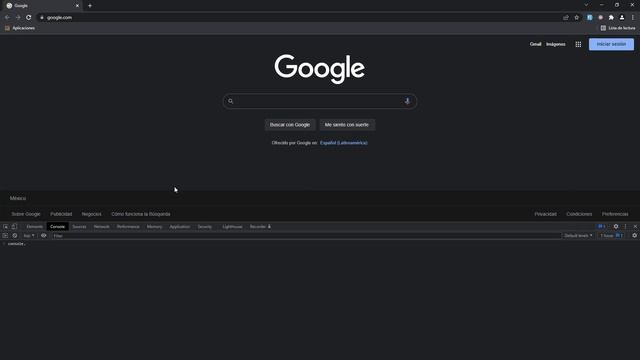Click inside the Google search box
This screenshot has width=640, height=360.
tap(320, 101)
